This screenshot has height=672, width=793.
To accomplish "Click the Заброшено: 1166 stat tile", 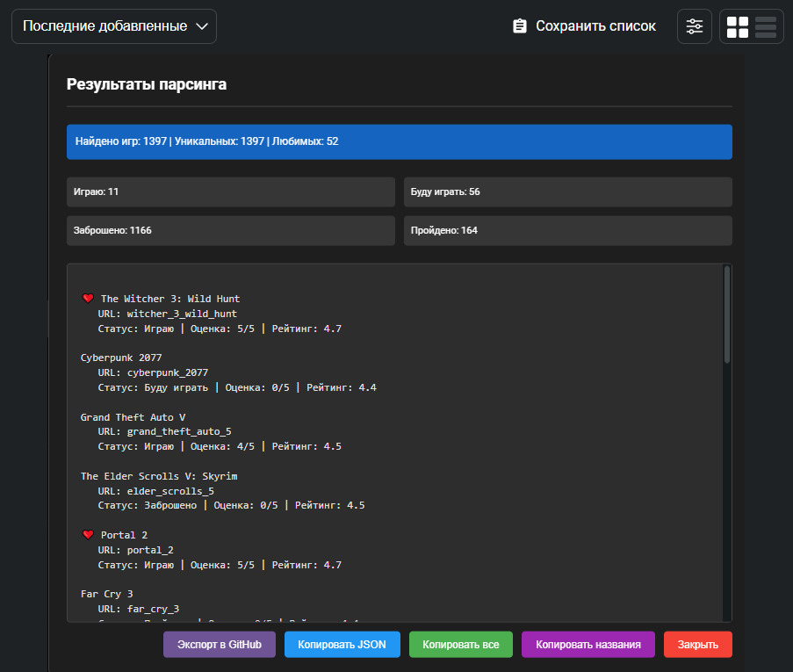I will (x=230, y=230).
